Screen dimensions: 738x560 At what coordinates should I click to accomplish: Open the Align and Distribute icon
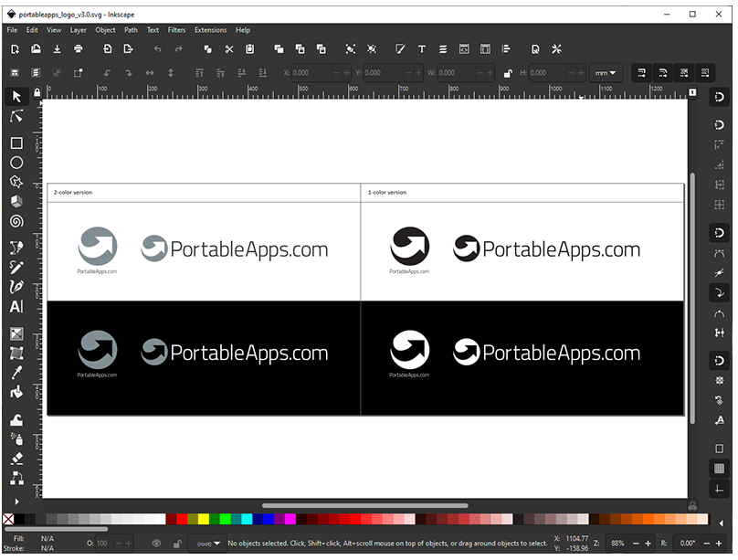click(x=506, y=49)
